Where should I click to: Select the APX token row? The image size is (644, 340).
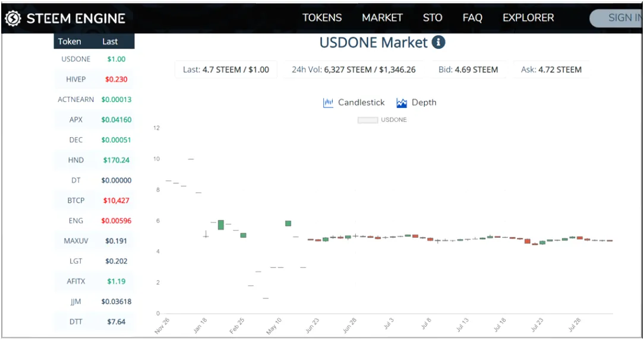[94, 120]
